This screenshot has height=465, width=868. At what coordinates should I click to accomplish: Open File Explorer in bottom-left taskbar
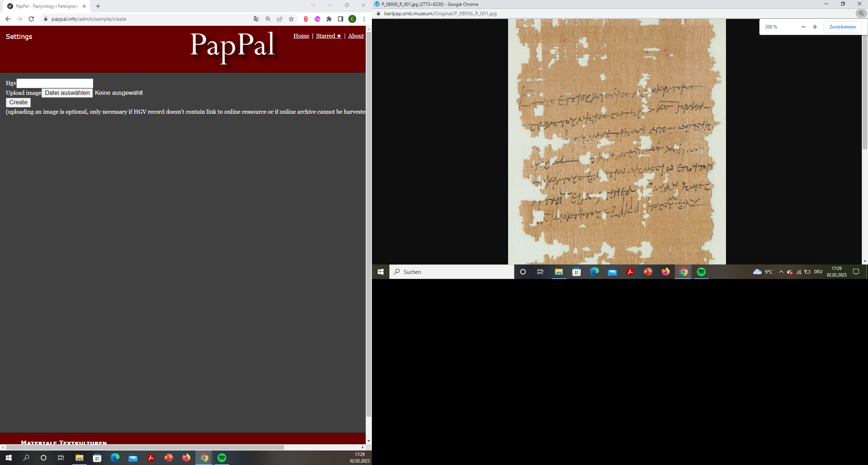[79, 458]
